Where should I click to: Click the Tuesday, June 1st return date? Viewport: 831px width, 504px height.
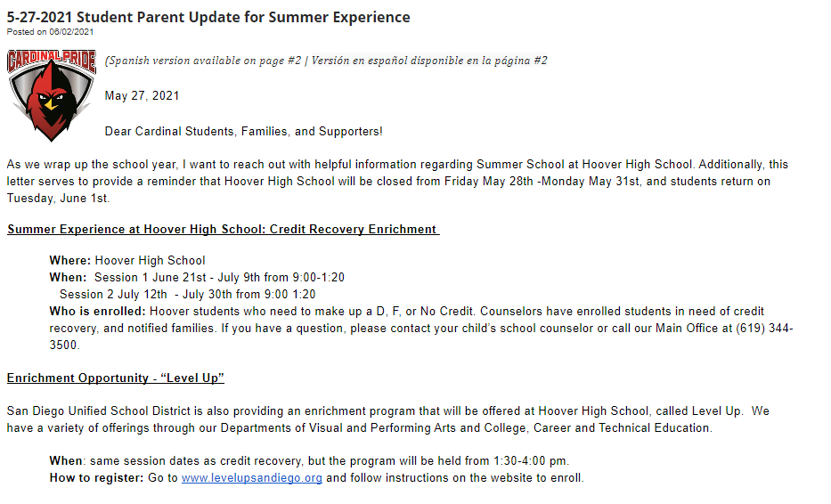(58, 198)
